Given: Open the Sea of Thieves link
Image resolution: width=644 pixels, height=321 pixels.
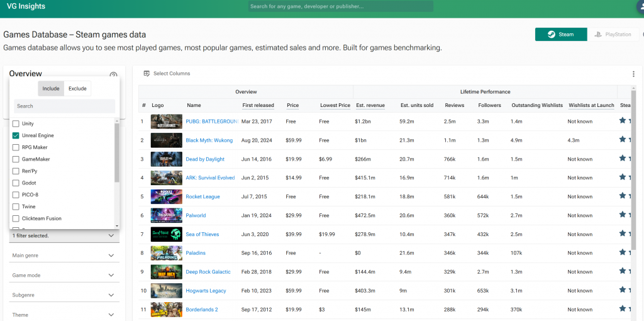Looking at the screenshot, I should (x=202, y=234).
